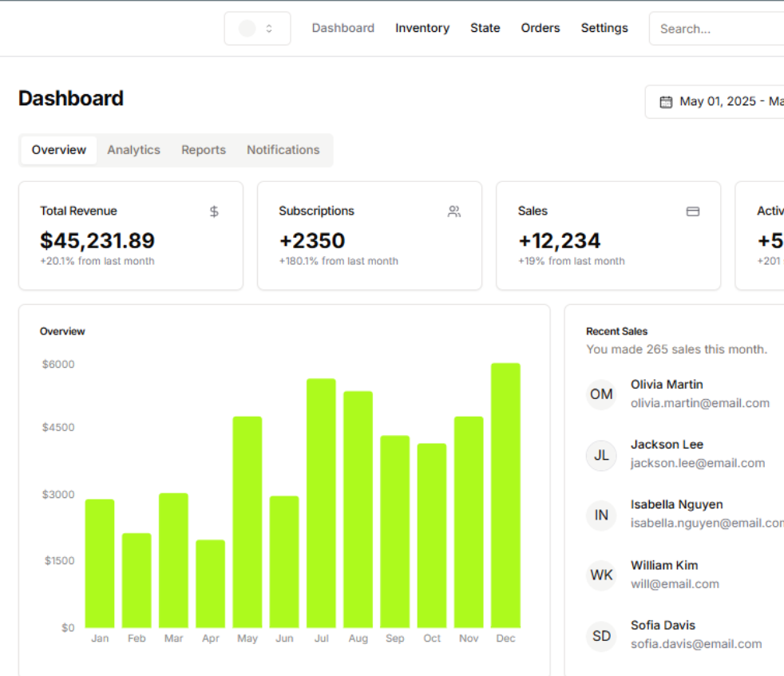784x676 pixels.
Task: Click the OM avatar for Olivia Martin
Action: 601,394
